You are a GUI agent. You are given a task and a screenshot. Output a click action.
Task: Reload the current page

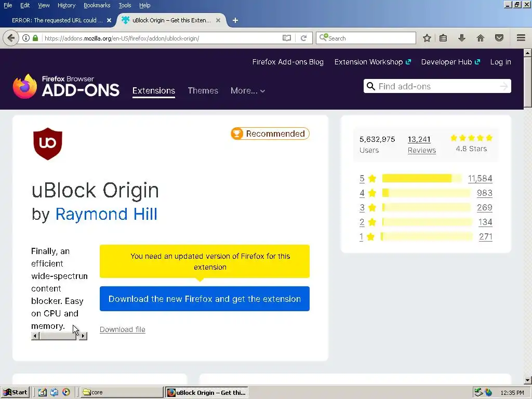tap(303, 38)
